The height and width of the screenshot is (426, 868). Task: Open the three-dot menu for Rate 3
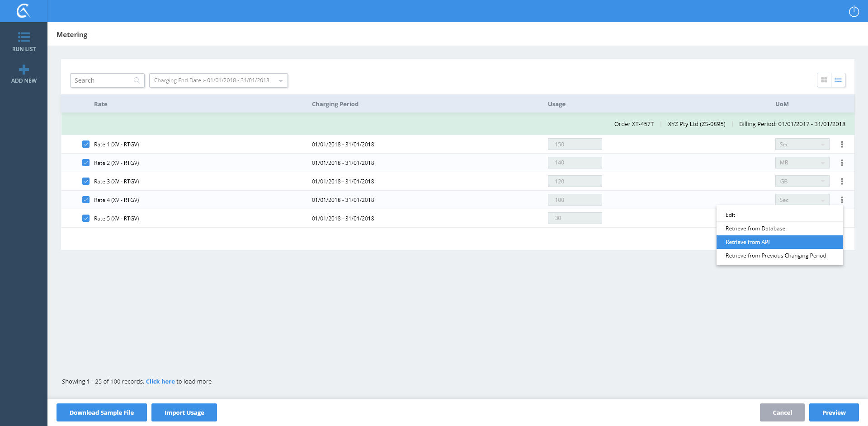click(x=841, y=181)
